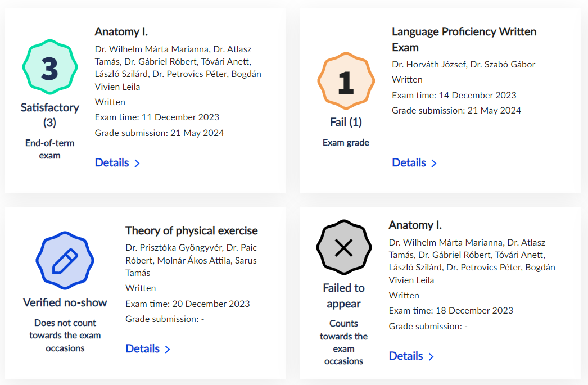Image resolution: width=588 pixels, height=385 pixels.
Task: Click chevron beside Details in Failed to appear card
Action: [431, 357]
